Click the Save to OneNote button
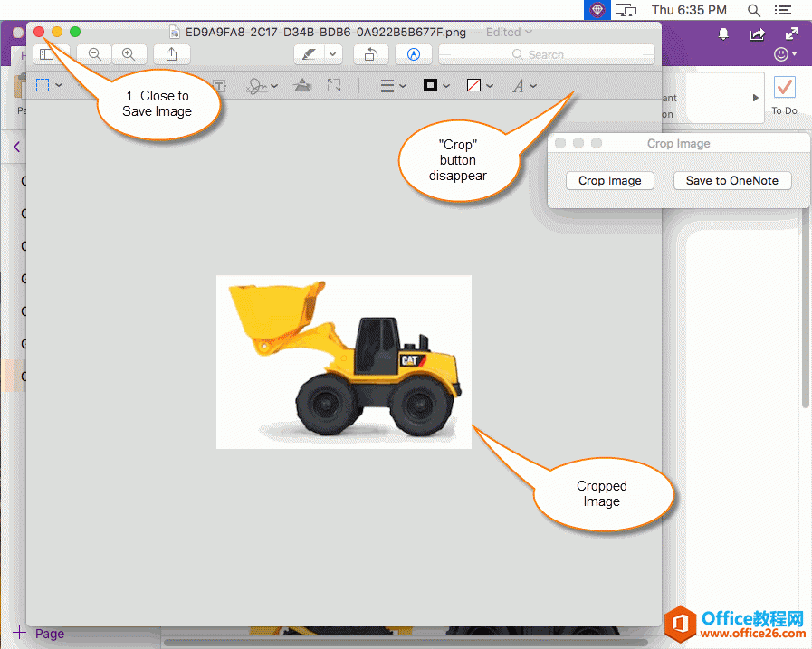 (731, 180)
